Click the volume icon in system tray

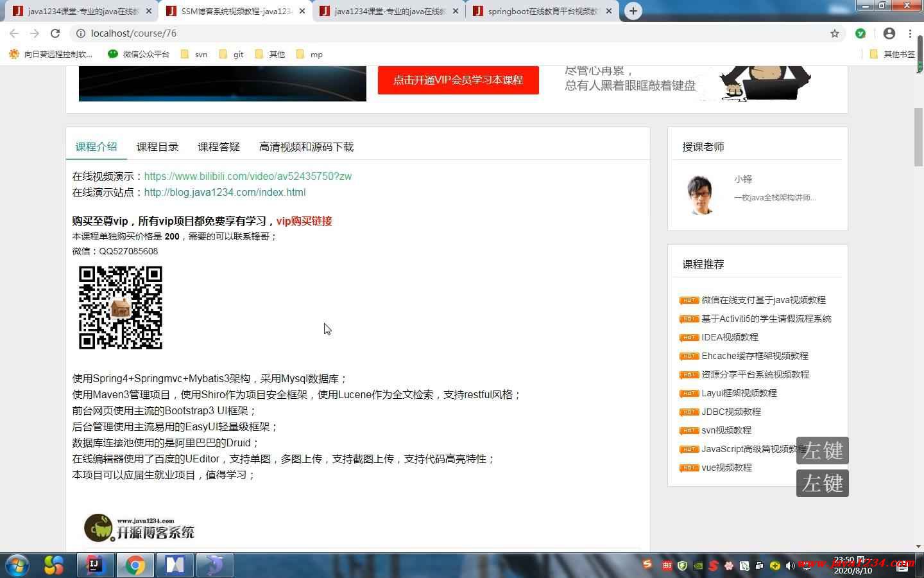pyautogui.click(x=790, y=566)
